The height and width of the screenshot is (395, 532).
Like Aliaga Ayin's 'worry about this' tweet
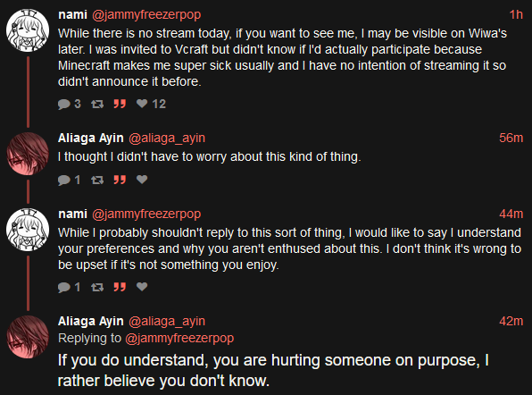coord(142,180)
